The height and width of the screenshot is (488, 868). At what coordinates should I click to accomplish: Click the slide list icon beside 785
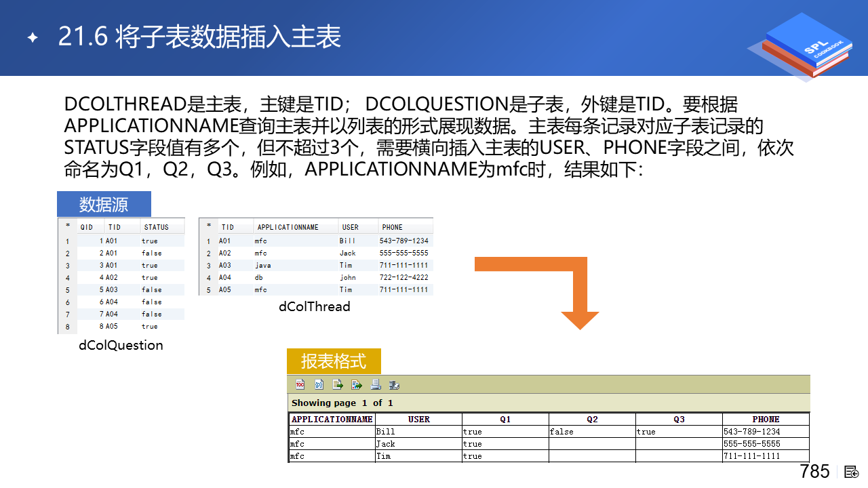point(852,472)
